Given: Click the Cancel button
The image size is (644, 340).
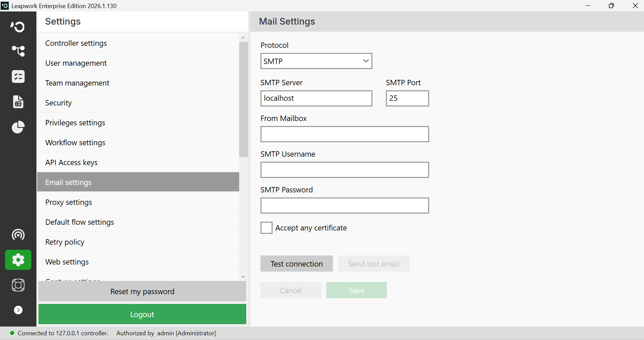Looking at the screenshot, I should (290, 290).
